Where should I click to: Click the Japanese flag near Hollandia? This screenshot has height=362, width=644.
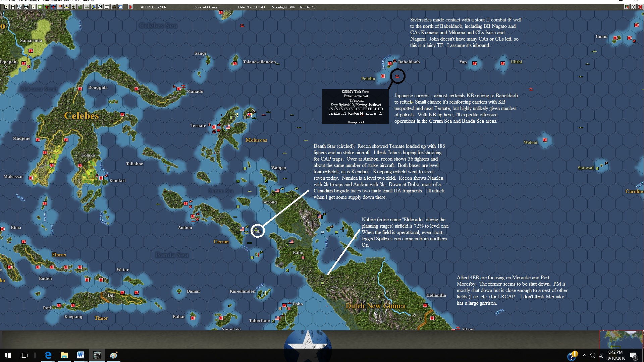click(425, 305)
